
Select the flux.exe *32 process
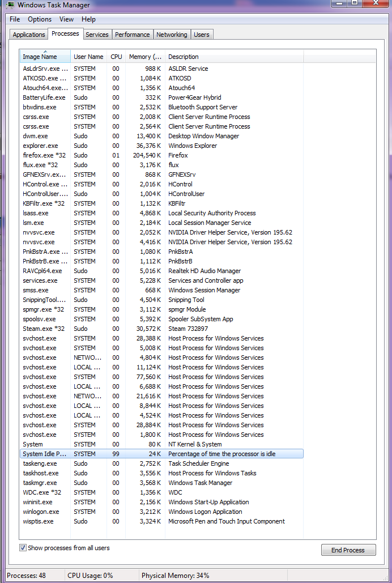click(161, 165)
